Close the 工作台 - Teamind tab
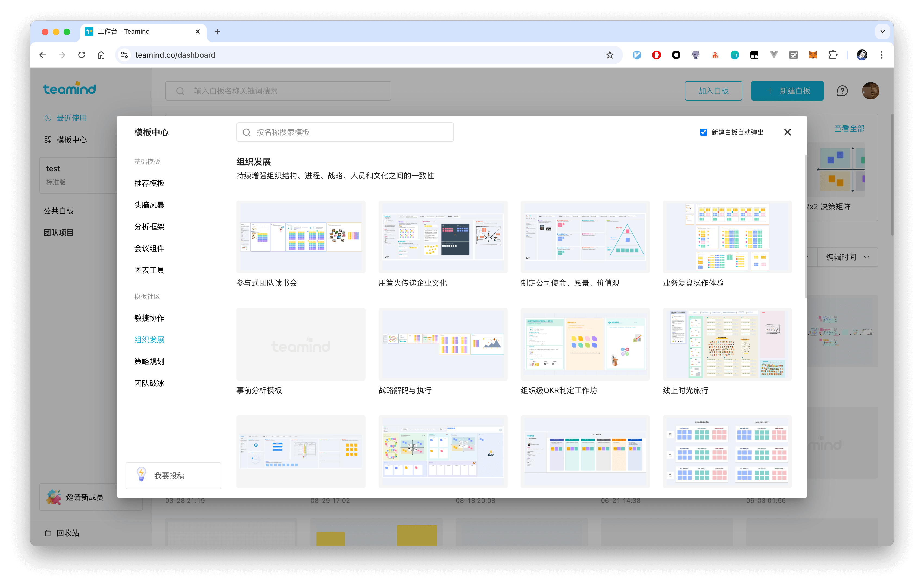This screenshot has width=924, height=586. pos(198,32)
